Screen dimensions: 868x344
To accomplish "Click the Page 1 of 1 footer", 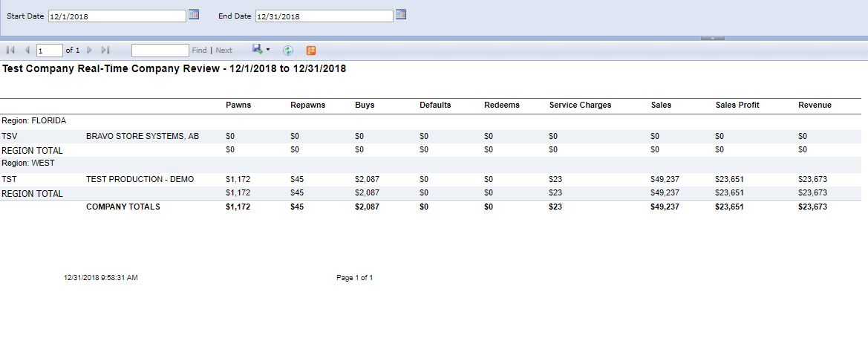I will (x=354, y=278).
